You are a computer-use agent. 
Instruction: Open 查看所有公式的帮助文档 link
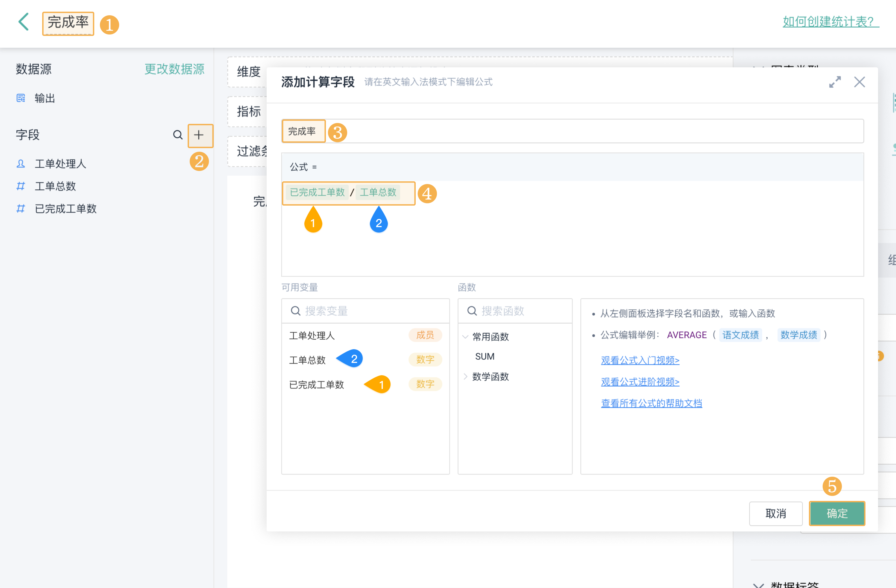pyautogui.click(x=651, y=403)
